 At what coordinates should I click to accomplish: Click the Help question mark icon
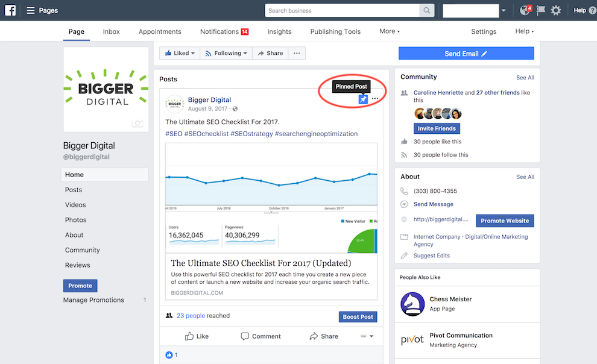[x=592, y=10]
